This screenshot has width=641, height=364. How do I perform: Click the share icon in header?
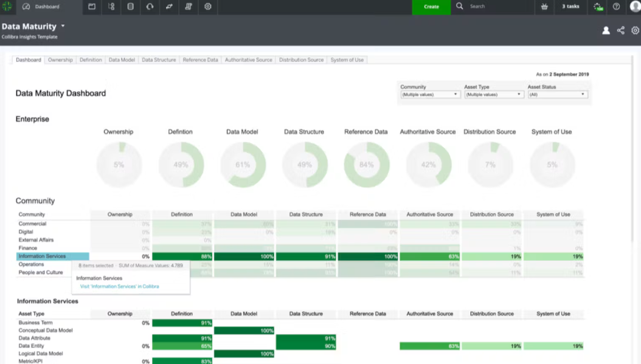coord(620,30)
